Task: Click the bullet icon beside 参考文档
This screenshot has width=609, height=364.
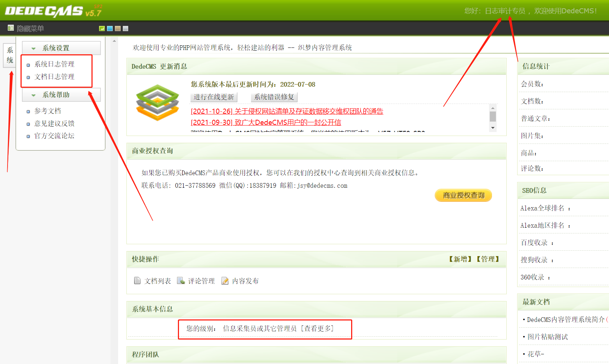Action: pos(28,112)
